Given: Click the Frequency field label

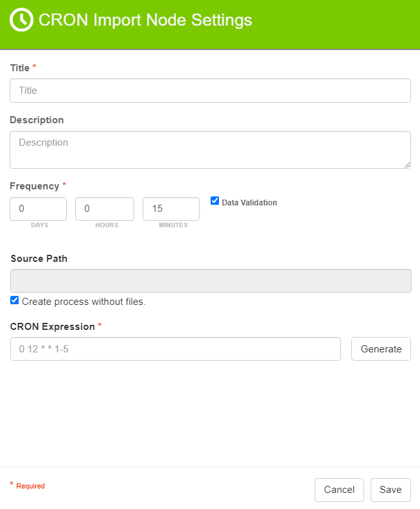Looking at the screenshot, I should 35,186.
